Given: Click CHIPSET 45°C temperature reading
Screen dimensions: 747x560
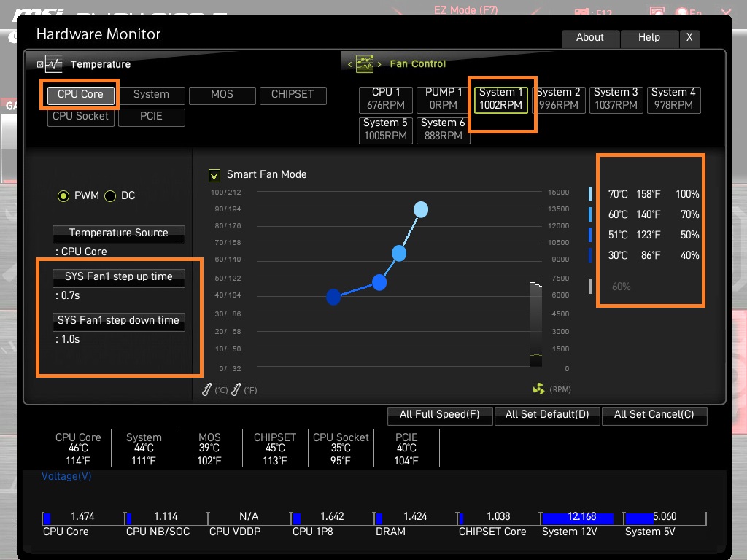Looking at the screenshot, I should click(x=275, y=448).
